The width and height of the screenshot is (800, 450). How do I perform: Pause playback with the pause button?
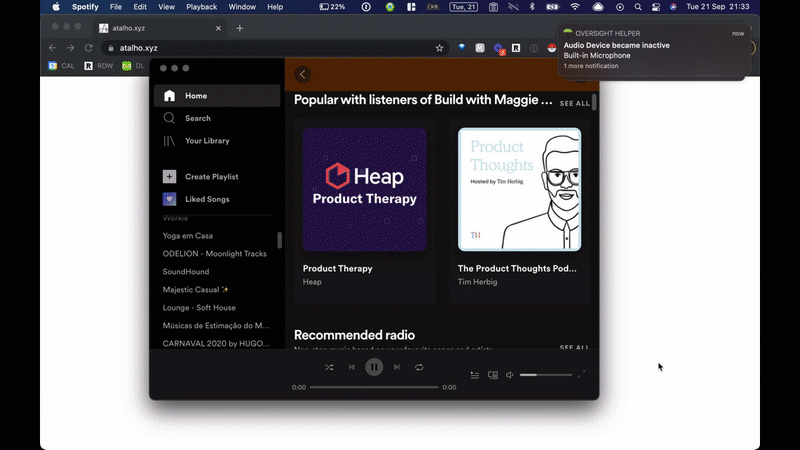click(x=374, y=367)
